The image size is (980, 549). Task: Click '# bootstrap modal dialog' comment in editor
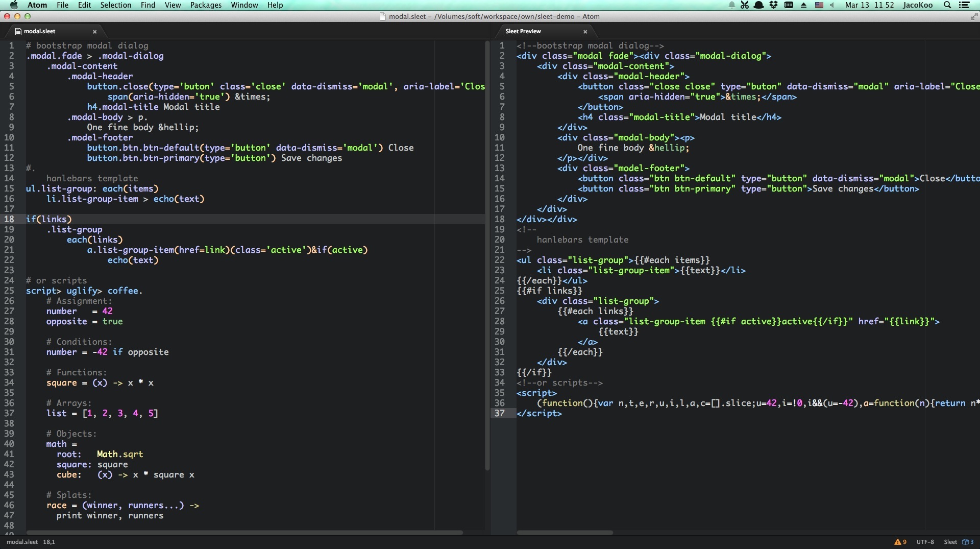click(87, 45)
